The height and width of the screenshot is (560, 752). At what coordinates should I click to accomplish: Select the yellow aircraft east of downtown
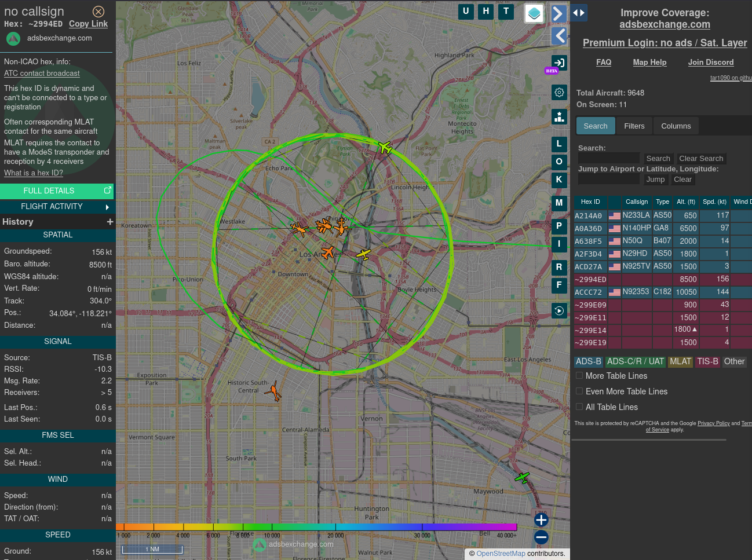point(363,254)
